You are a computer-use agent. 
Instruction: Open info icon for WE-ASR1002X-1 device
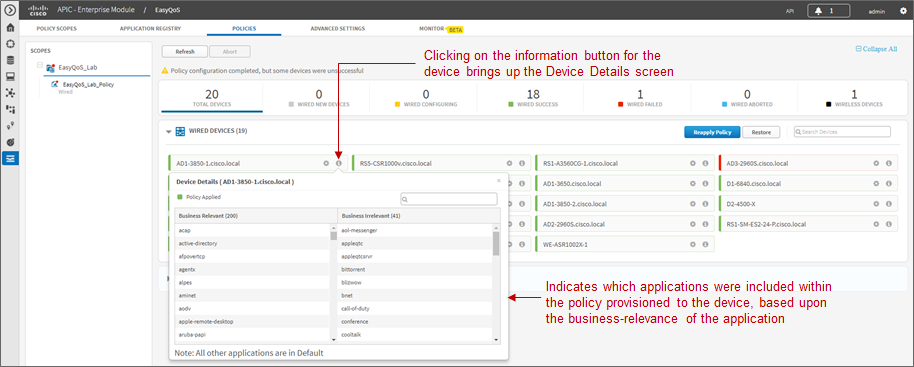click(x=705, y=244)
